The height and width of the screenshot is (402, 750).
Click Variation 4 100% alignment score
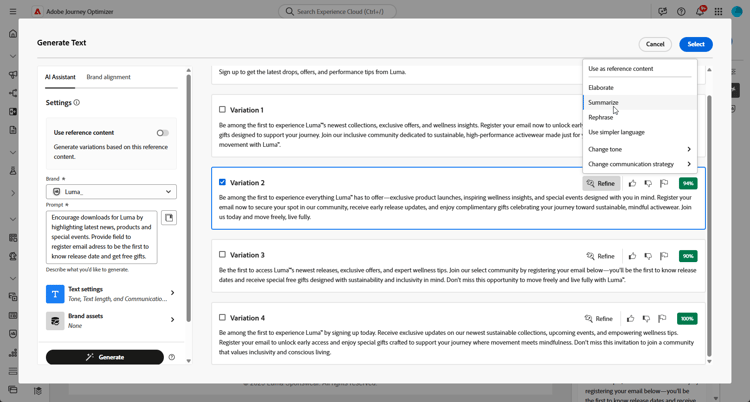coord(687,318)
